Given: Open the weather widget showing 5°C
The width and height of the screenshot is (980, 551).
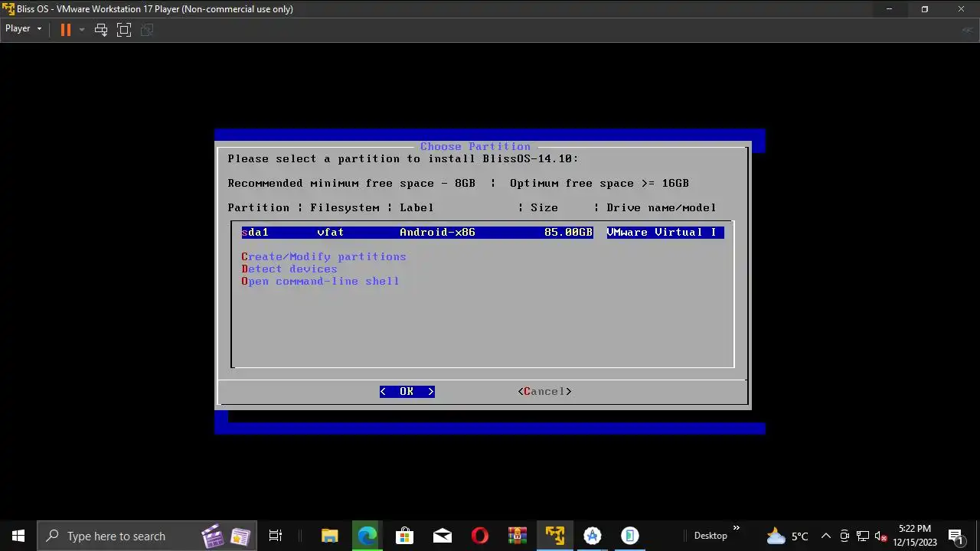Looking at the screenshot, I should [x=787, y=536].
